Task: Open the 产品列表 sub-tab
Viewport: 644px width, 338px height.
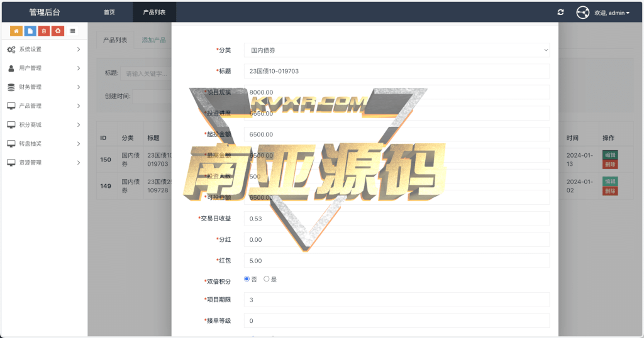Action: tap(115, 40)
